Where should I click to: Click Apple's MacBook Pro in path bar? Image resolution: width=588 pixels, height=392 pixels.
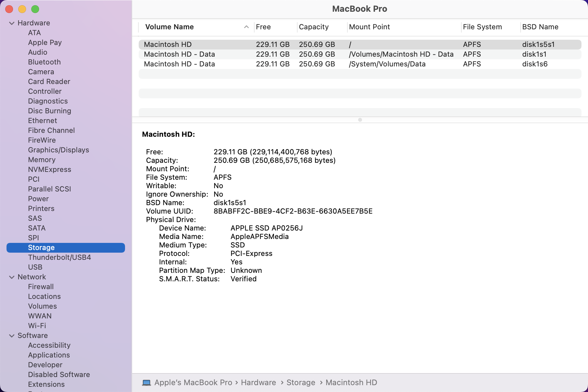tap(193, 383)
